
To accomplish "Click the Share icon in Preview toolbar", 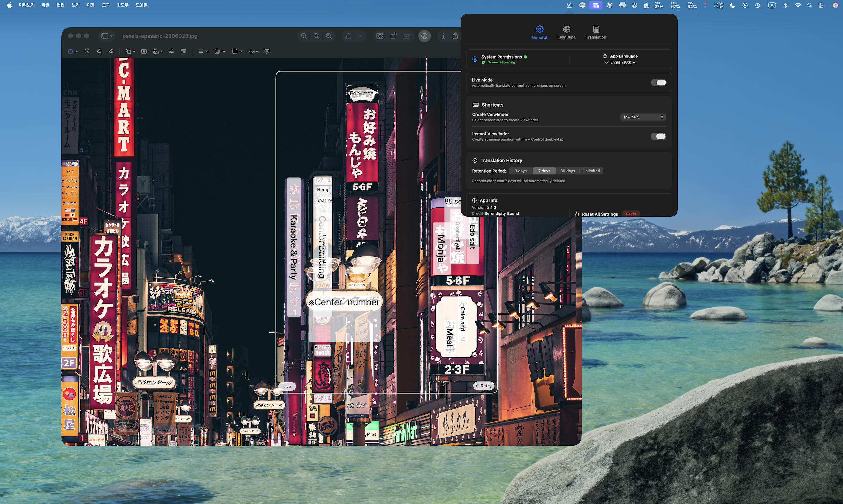I will [455, 36].
